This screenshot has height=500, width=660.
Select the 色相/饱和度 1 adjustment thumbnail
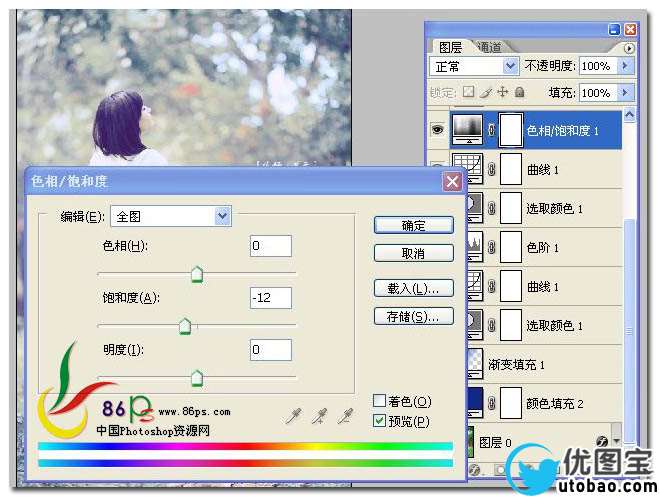click(467, 129)
